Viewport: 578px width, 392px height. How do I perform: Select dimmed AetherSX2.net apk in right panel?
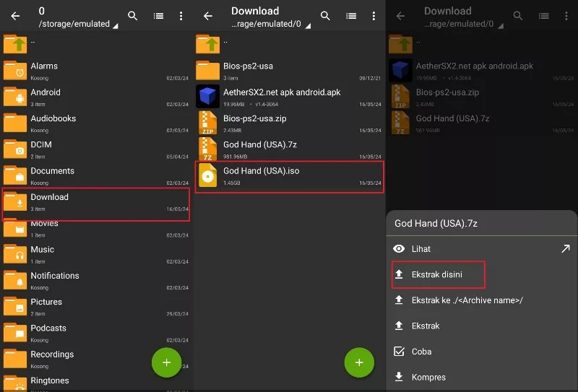[x=482, y=70]
